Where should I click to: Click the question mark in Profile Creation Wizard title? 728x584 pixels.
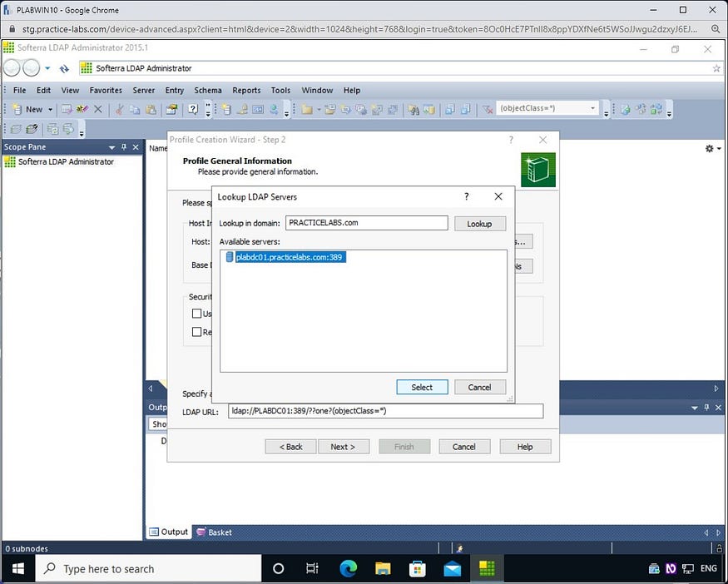tap(511, 140)
